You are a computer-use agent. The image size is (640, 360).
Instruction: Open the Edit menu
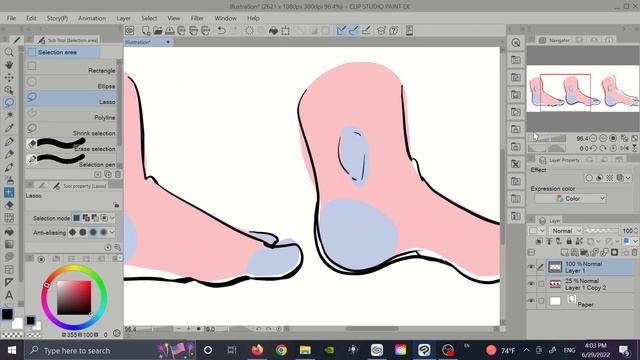pyautogui.click(x=31, y=18)
